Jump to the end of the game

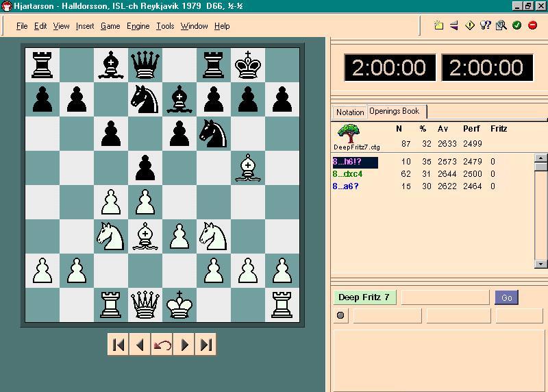click(x=206, y=345)
